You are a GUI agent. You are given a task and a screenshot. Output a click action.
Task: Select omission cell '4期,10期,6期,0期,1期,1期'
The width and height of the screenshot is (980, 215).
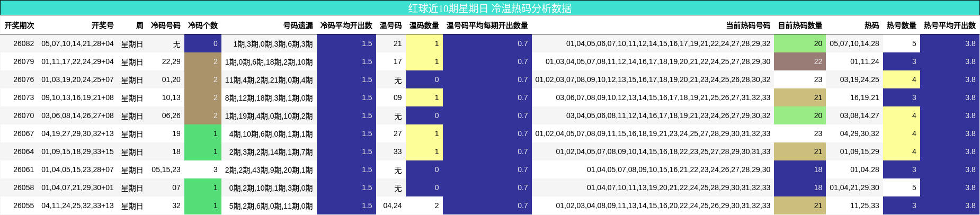[x=271, y=133]
